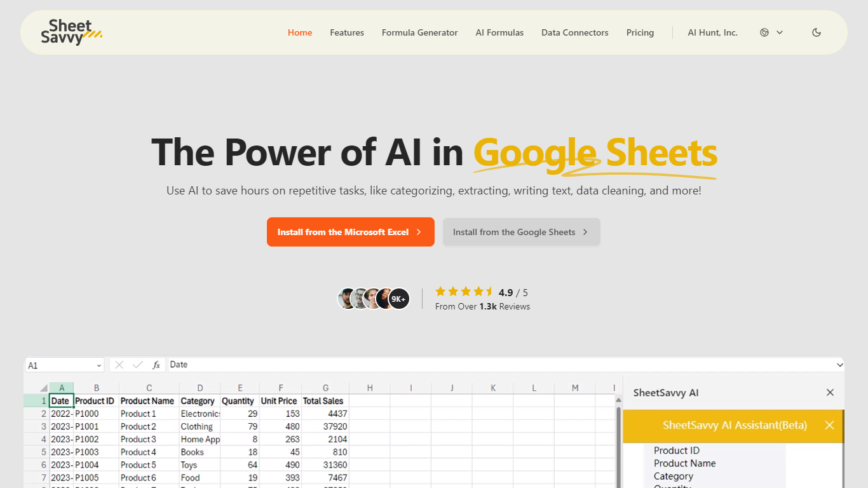868x488 pixels.
Task: Click AI Hunt, Inc. link
Action: click(713, 32)
